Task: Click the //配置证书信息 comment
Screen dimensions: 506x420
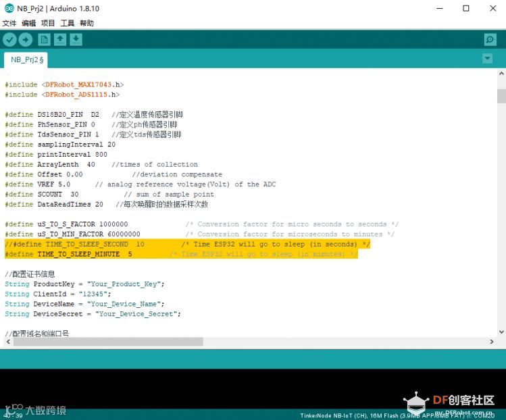Action: tap(30, 274)
